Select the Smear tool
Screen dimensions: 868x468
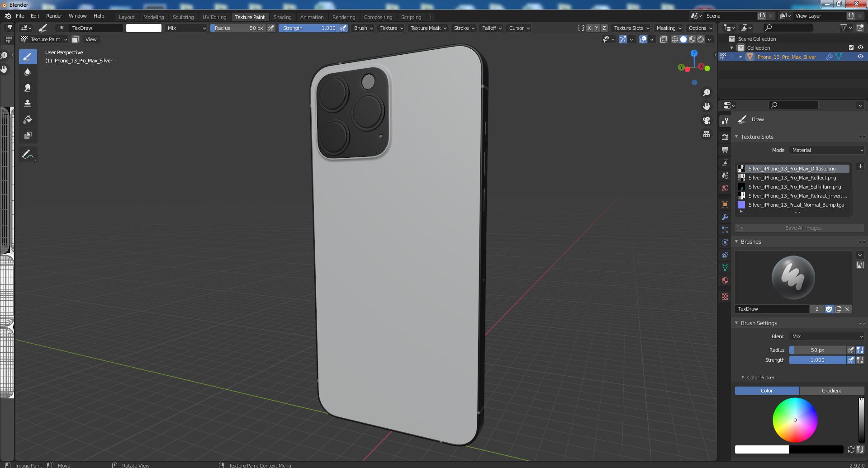28,88
